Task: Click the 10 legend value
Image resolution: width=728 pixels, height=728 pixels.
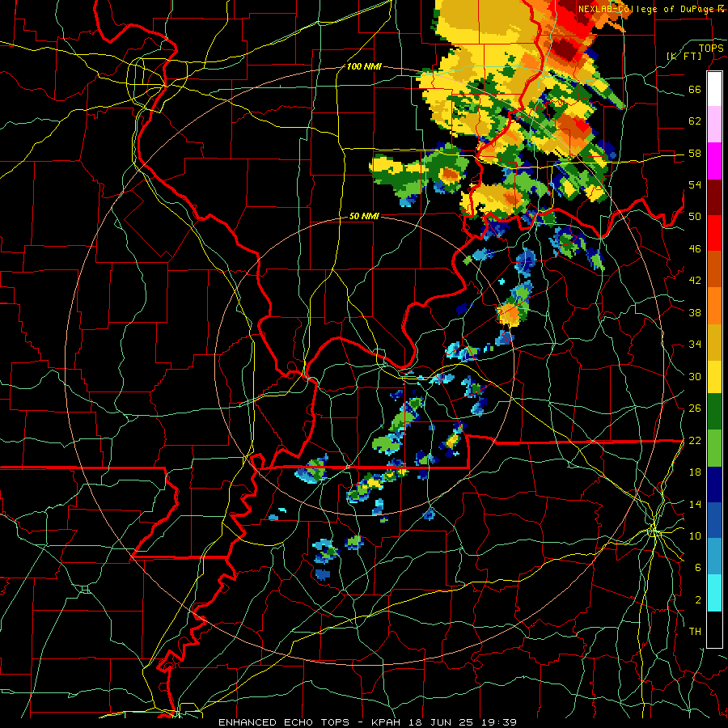Action: (695, 535)
